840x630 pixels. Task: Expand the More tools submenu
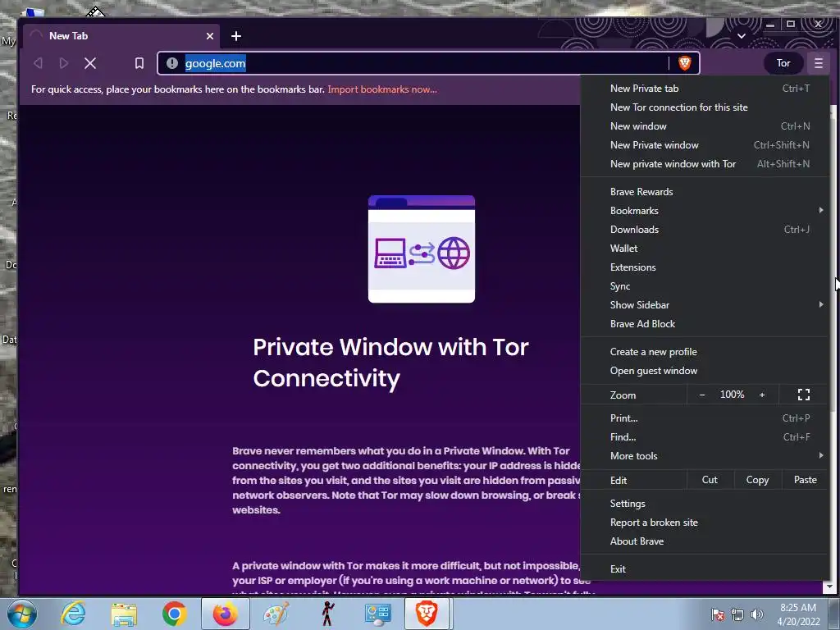705,456
